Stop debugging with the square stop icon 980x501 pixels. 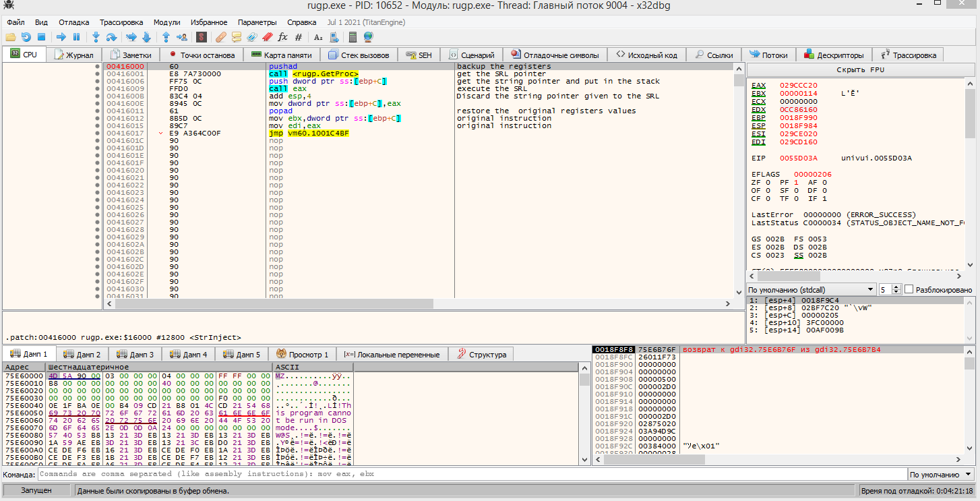(40, 37)
